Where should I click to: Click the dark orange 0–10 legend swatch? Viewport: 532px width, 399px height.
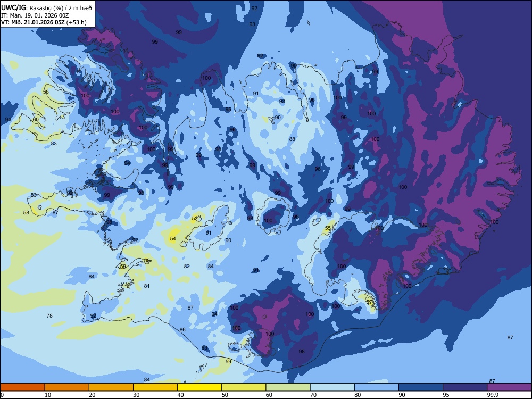22,387
